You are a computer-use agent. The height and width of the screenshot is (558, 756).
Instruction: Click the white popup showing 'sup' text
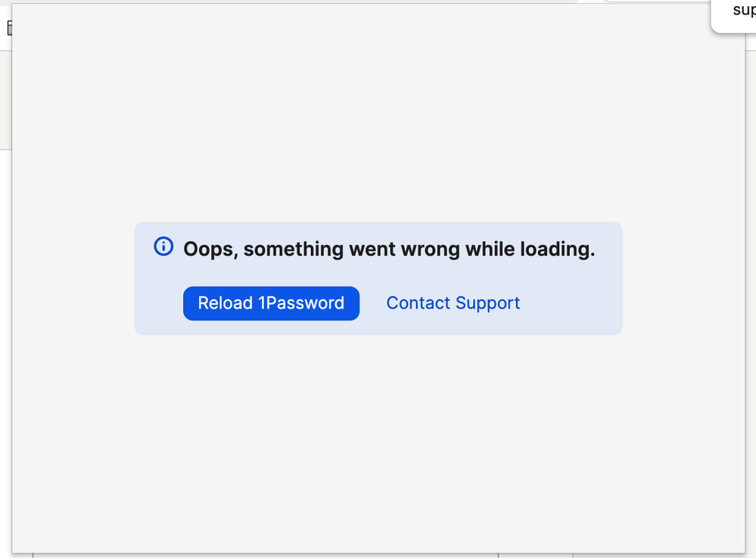pos(733,17)
